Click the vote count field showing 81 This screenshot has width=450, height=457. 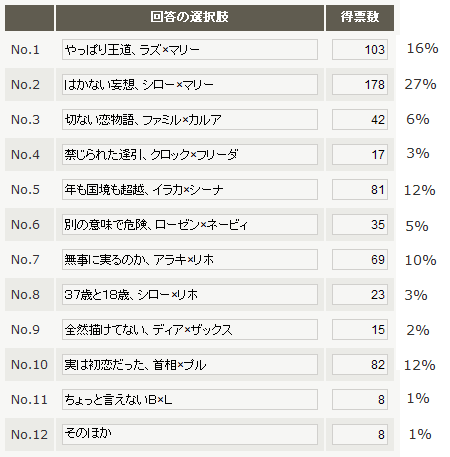tap(360, 190)
